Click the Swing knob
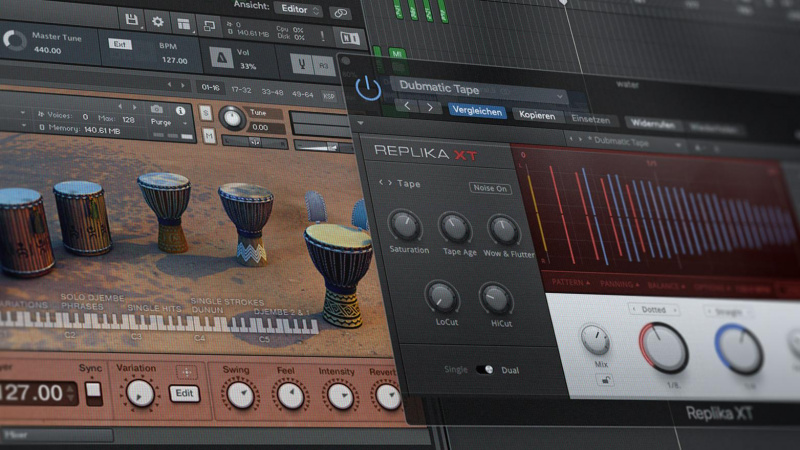The image size is (800, 450). [240, 395]
